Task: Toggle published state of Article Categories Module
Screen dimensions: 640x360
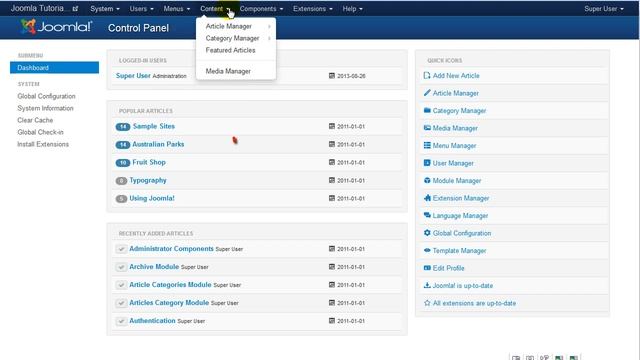Action: pos(121,285)
